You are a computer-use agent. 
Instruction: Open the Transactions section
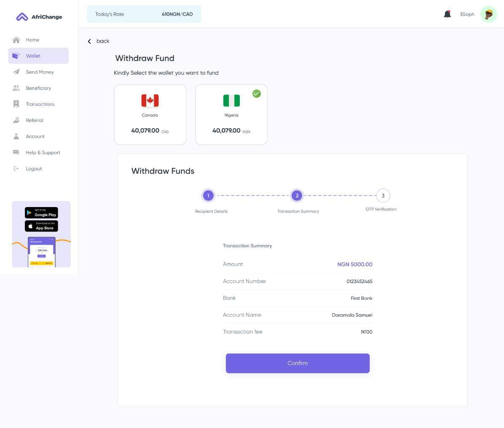[x=38, y=104]
